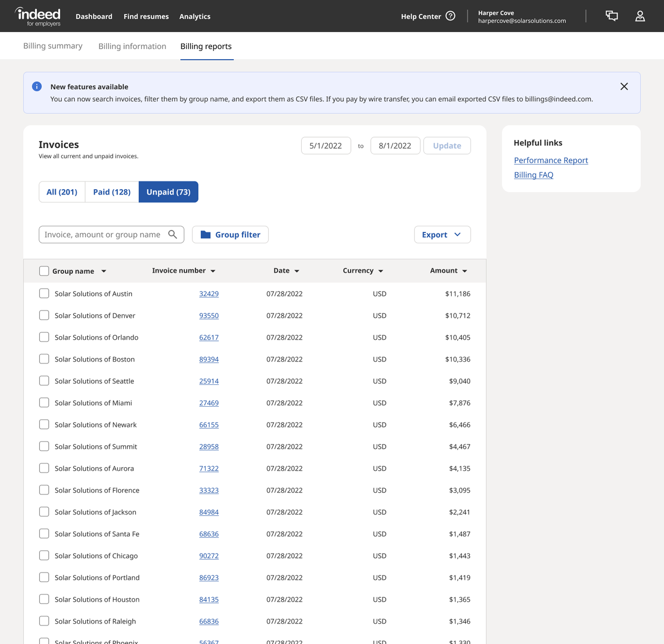The height and width of the screenshot is (644, 664).
Task: Check the Solar Solutions of Chicago row
Action: point(44,555)
